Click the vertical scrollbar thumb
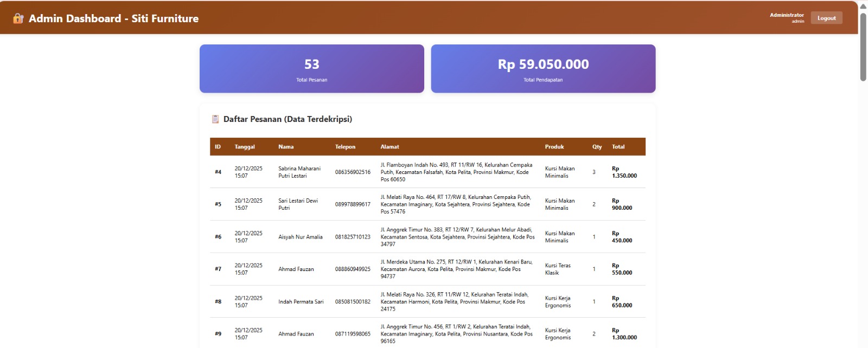The image size is (868, 348). [x=863, y=46]
